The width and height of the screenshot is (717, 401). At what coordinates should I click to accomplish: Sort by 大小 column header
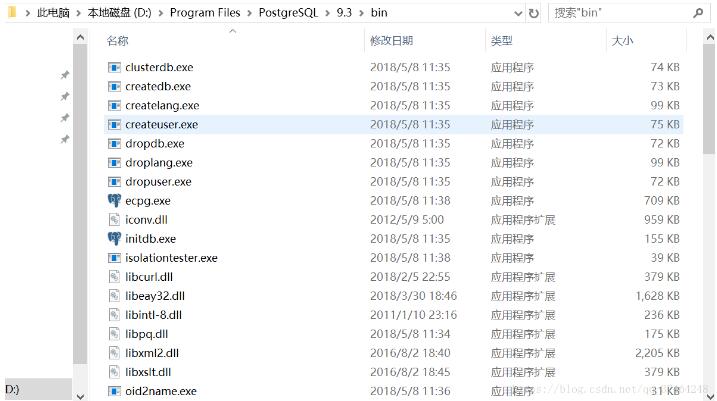[622, 41]
